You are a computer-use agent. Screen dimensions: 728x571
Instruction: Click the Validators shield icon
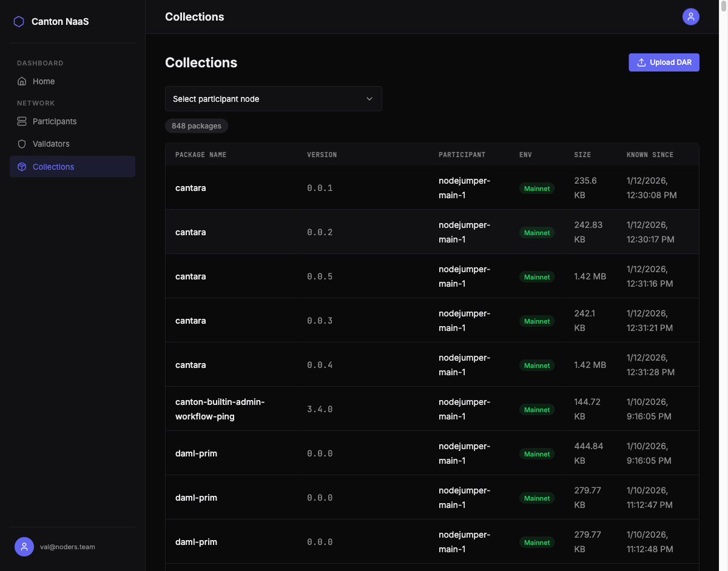[22, 144]
